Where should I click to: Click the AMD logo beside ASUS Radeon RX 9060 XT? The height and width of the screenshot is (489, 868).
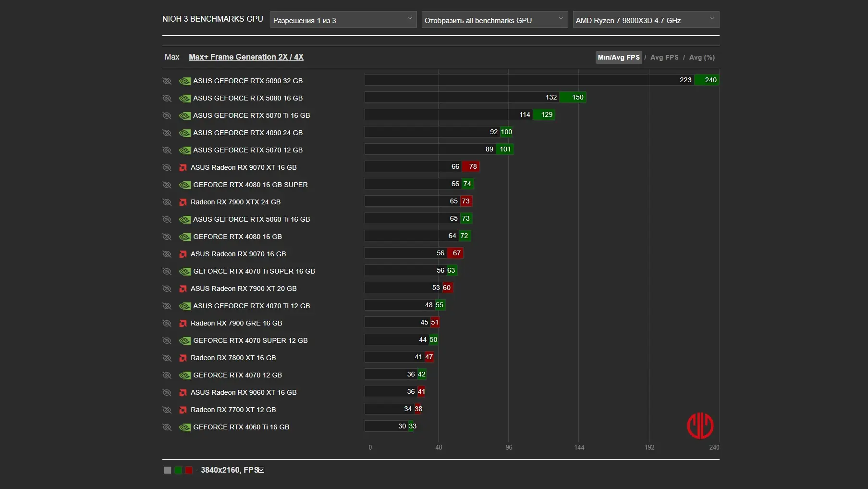point(183,393)
